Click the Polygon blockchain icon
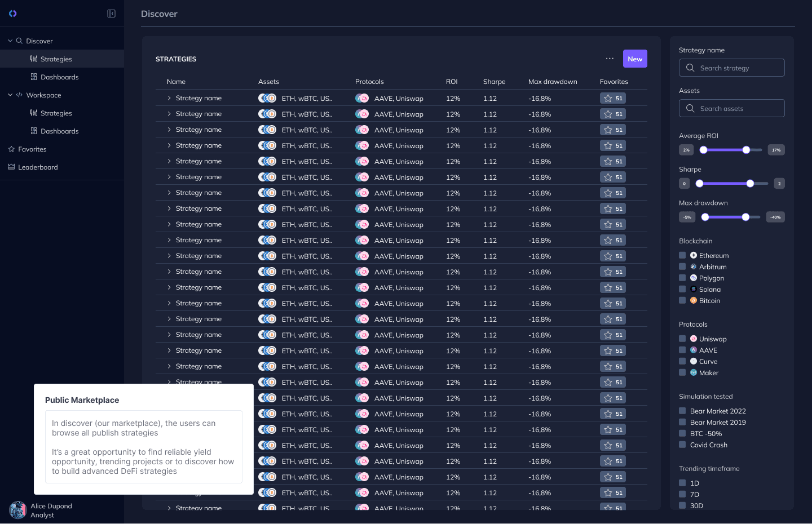This screenshot has height=524, width=812. coord(694,278)
